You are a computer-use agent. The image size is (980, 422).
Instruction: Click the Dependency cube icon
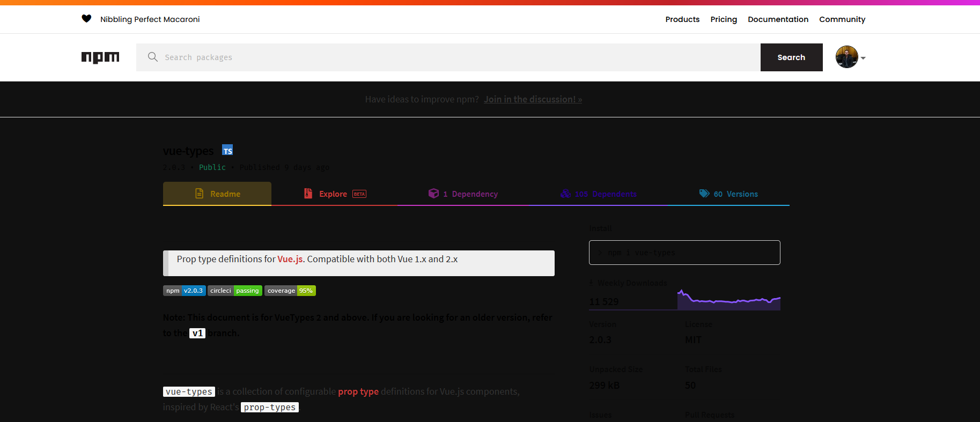(x=433, y=194)
